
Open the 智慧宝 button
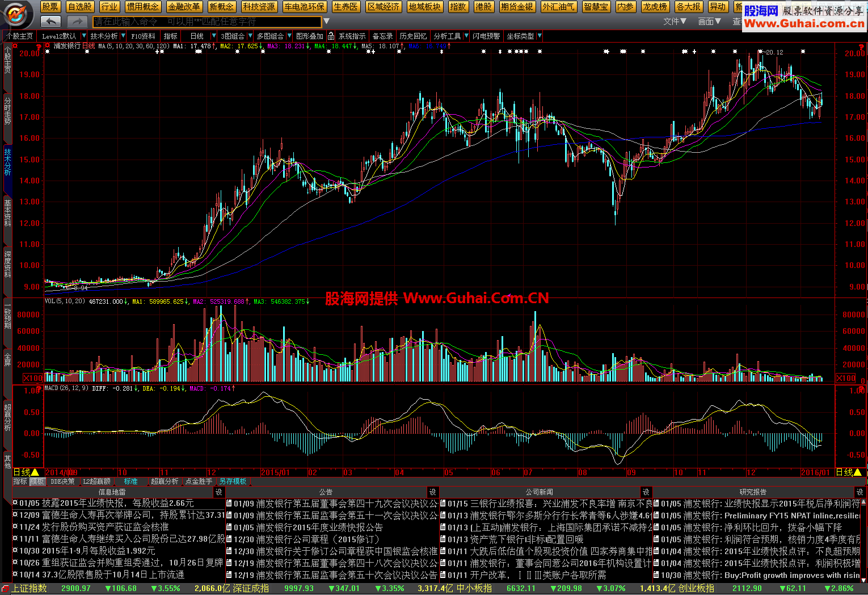[x=596, y=7]
